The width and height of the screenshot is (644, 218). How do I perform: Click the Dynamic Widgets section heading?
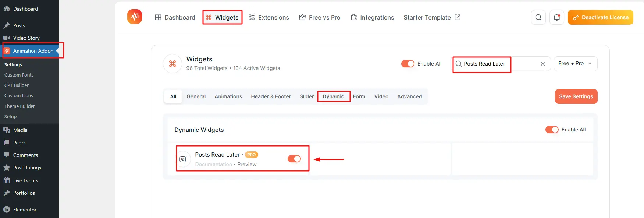pos(199,130)
